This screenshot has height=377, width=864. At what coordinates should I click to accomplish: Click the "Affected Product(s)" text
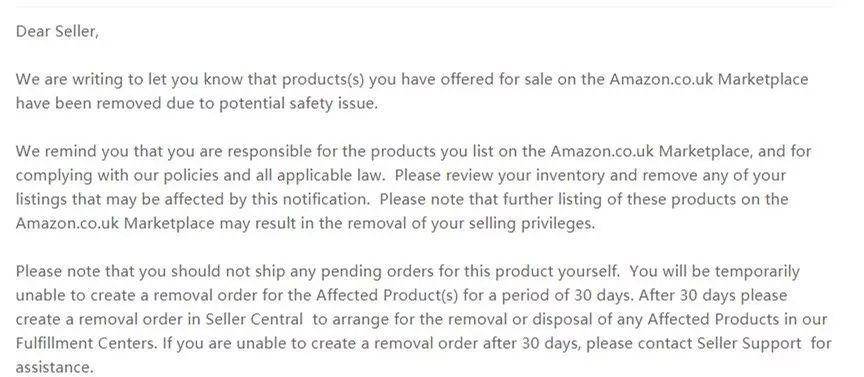click(x=387, y=295)
